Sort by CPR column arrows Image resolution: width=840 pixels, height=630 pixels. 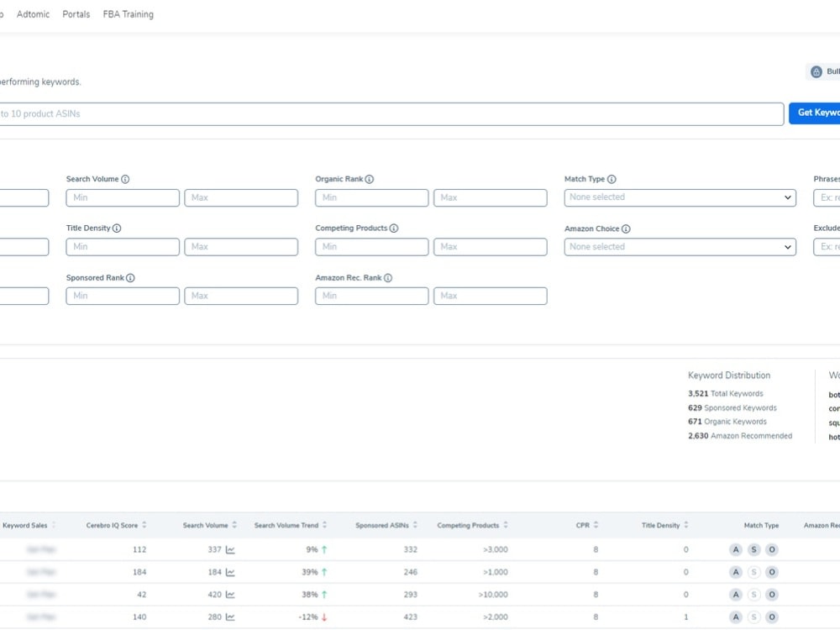596,525
